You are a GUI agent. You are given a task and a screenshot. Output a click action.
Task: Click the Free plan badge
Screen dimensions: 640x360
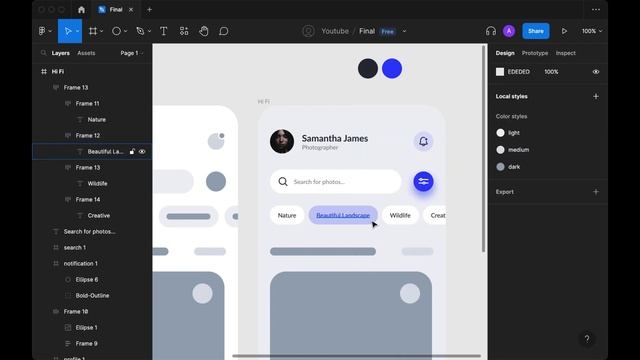tap(387, 31)
